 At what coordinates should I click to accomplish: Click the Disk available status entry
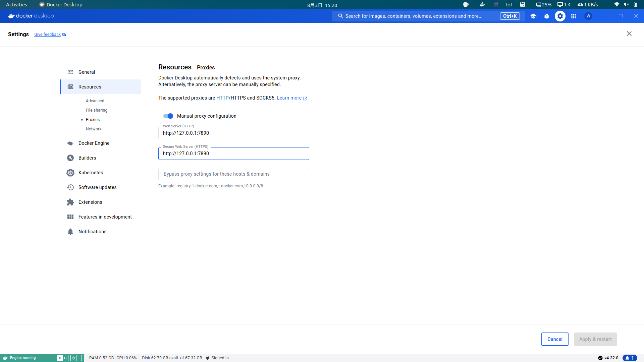[172, 358]
